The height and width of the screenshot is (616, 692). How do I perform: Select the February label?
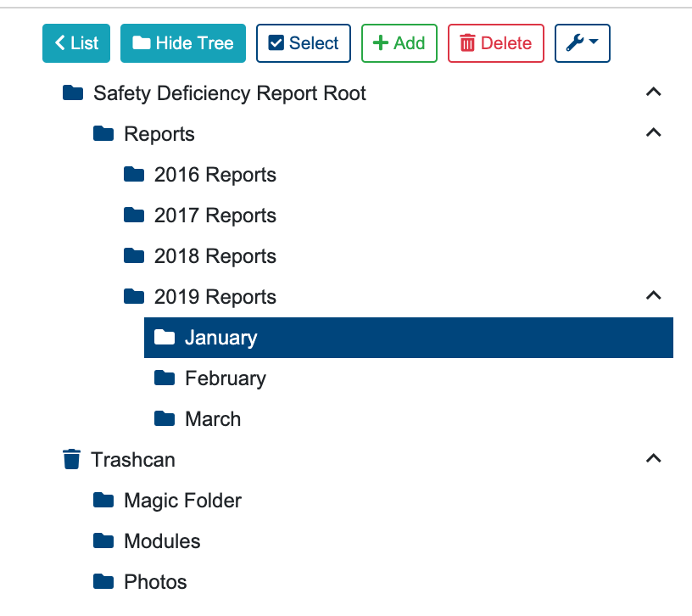tap(226, 378)
